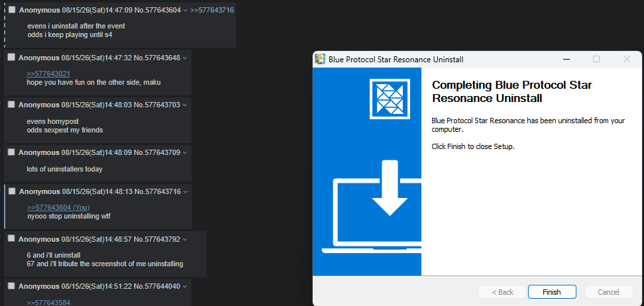Tick checkbox for post No.577643716
The height and width of the screenshot is (306, 644).
(12, 191)
